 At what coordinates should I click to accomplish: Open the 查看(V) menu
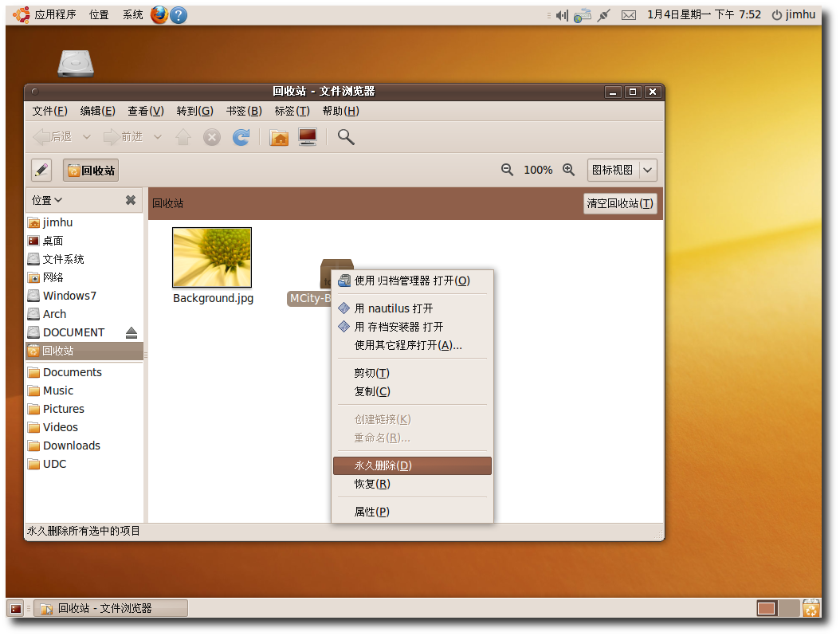(x=146, y=111)
